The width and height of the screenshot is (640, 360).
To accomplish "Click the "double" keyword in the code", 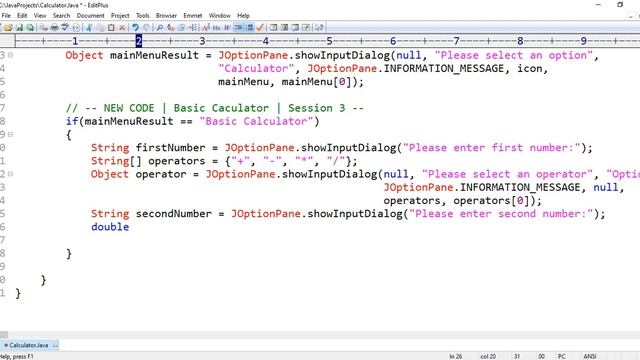I will 110,227.
